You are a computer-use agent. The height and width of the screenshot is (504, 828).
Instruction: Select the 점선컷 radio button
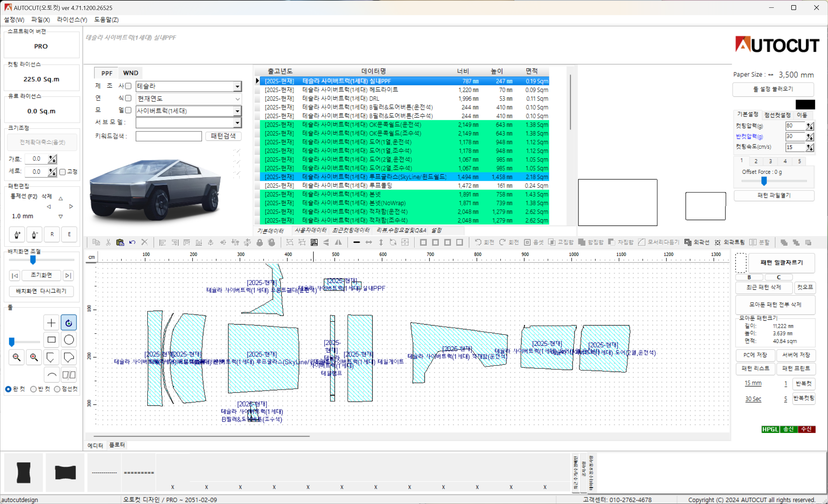57,389
